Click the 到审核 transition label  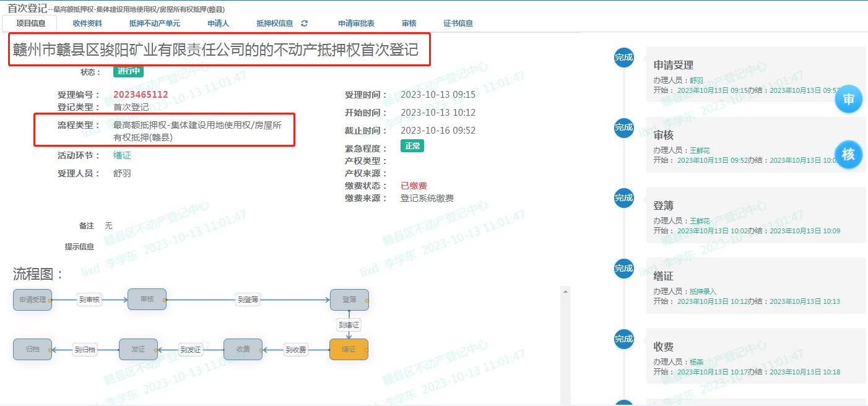point(89,300)
